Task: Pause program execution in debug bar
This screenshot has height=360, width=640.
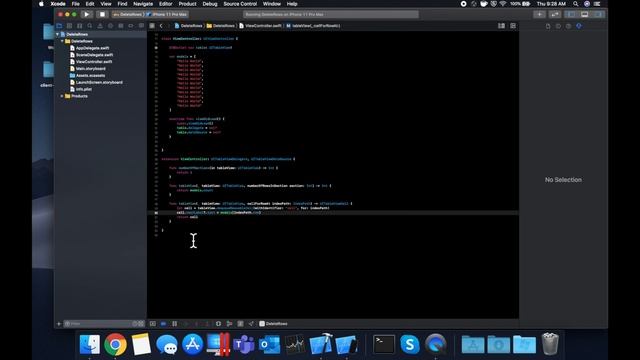Action: click(174, 324)
